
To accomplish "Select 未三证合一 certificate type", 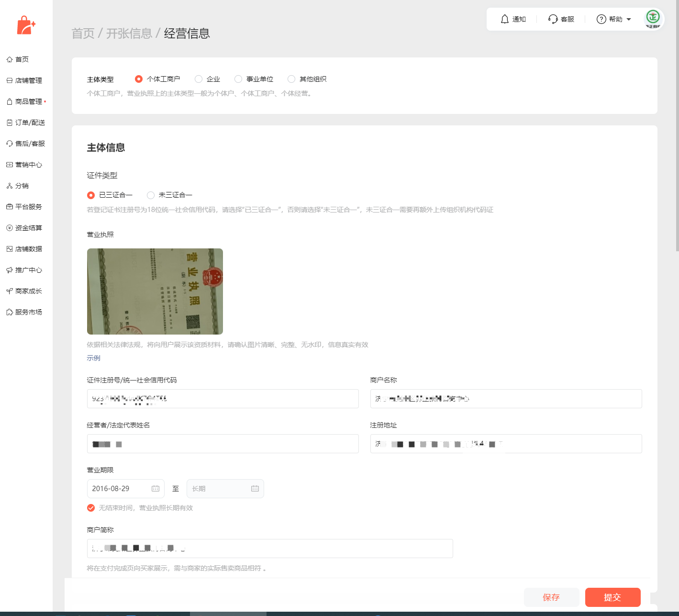I will click(151, 195).
